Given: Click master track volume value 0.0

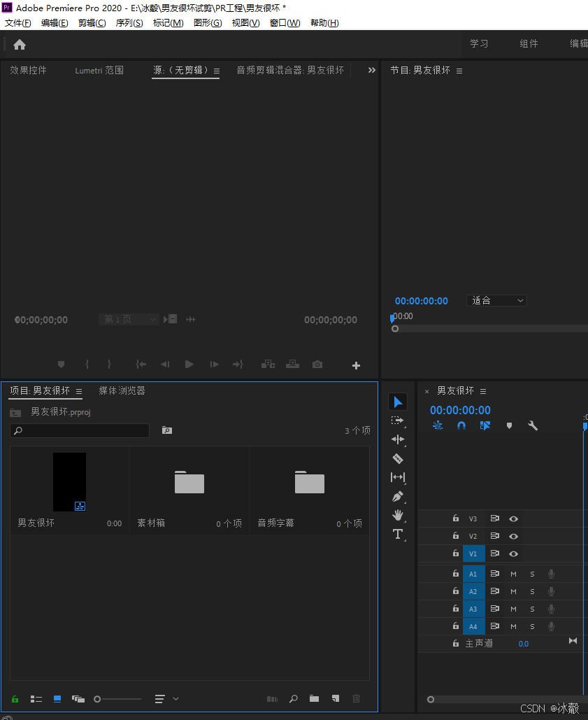Looking at the screenshot, I should click(524, 644).
